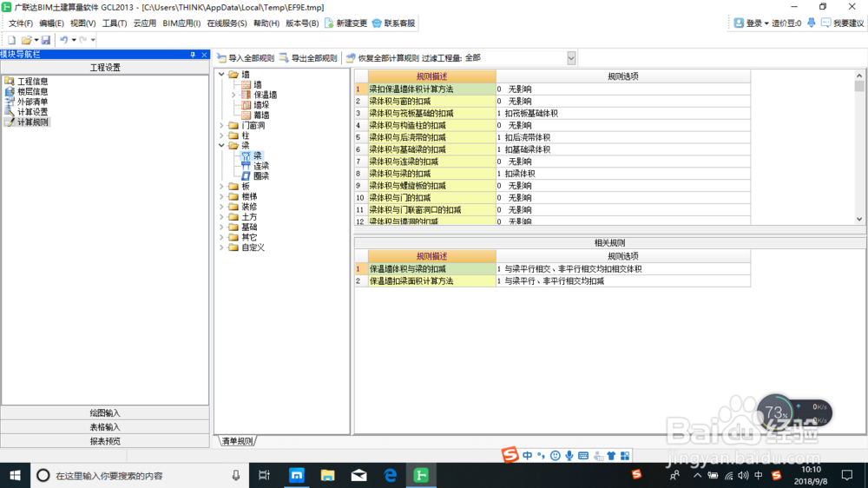This screenshot has height=488, width=868.
Task: Select 圈梁 item in tree
Action: pyautogui.click(x=260, y=176)
